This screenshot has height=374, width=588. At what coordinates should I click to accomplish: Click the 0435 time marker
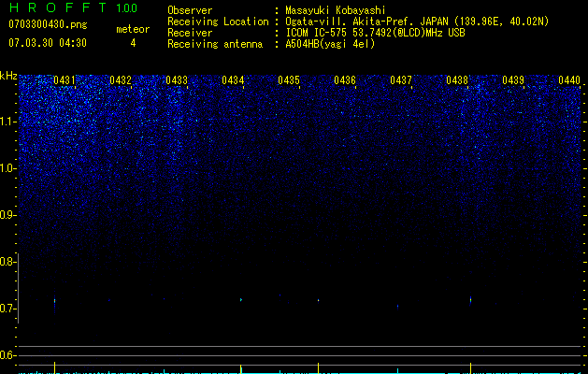pos(289,79)
